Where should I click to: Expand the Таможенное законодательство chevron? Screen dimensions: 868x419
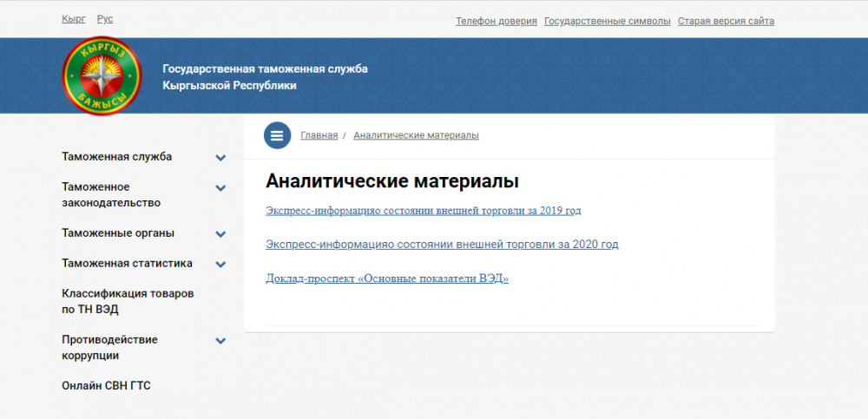[220, 188]
